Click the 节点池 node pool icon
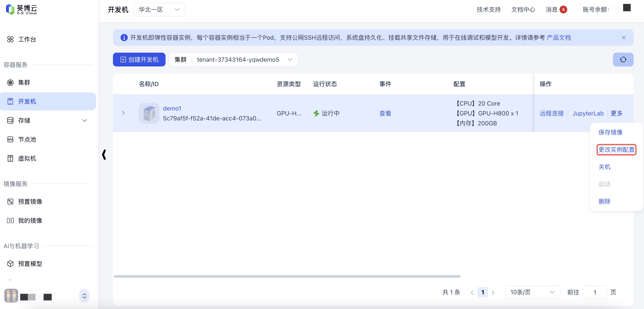644x309 pixels. 10,139
